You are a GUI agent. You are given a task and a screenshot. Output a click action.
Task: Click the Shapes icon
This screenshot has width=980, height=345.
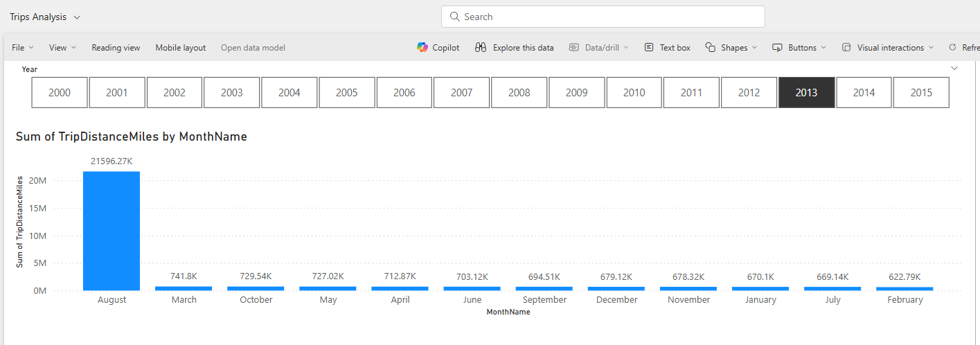tap(711, 48)
